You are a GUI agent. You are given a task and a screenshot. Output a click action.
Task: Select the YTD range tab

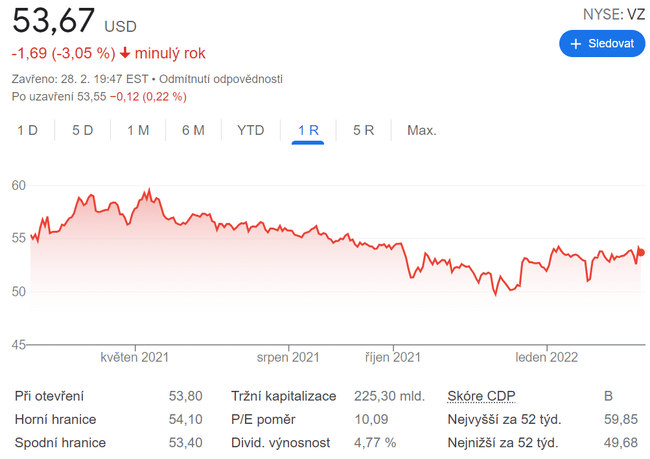(250, 130)
